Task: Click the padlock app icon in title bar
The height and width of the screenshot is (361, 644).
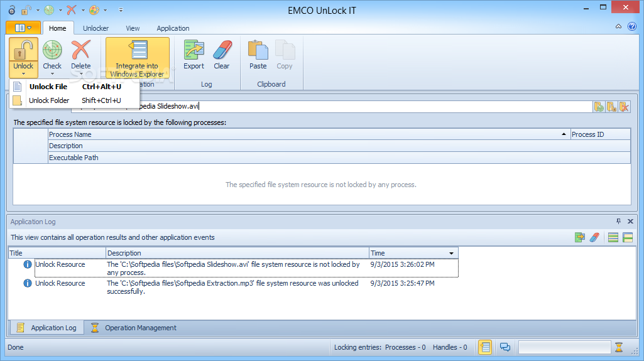Action: pyautogui.click(x=12, y=10)
